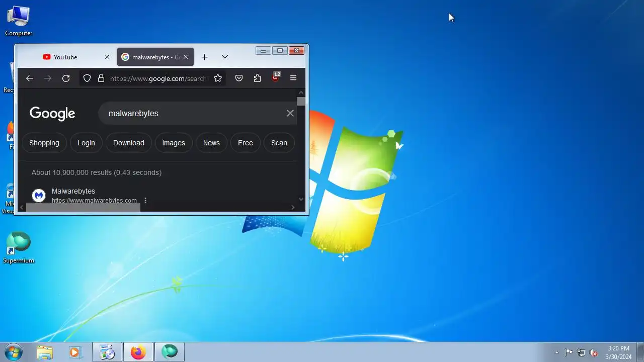Click the padlock site information icon
Screen dimensions: 644x362
pyautogui.click(x=101, y=78)
